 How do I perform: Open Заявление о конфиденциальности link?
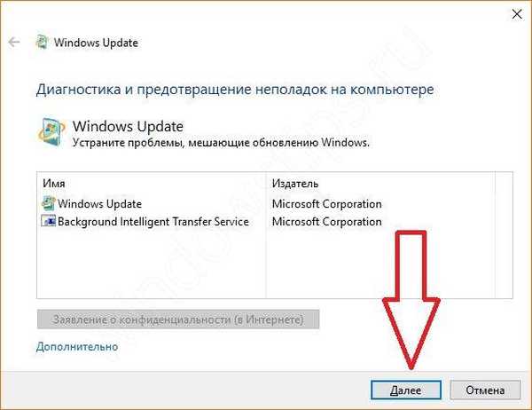(x=178, y=319)
